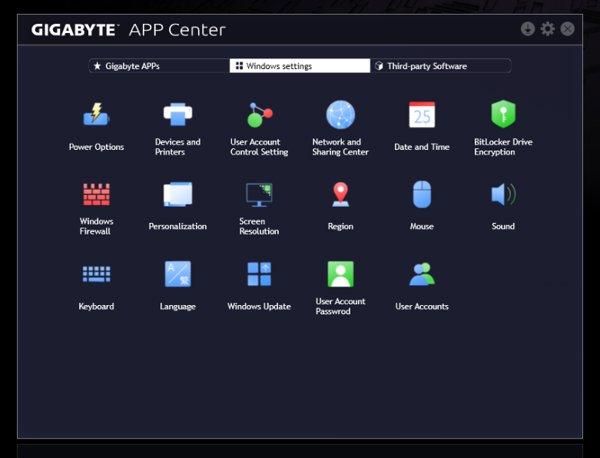
Task: Click the "Screen Resolution" label
Action: 259,226
